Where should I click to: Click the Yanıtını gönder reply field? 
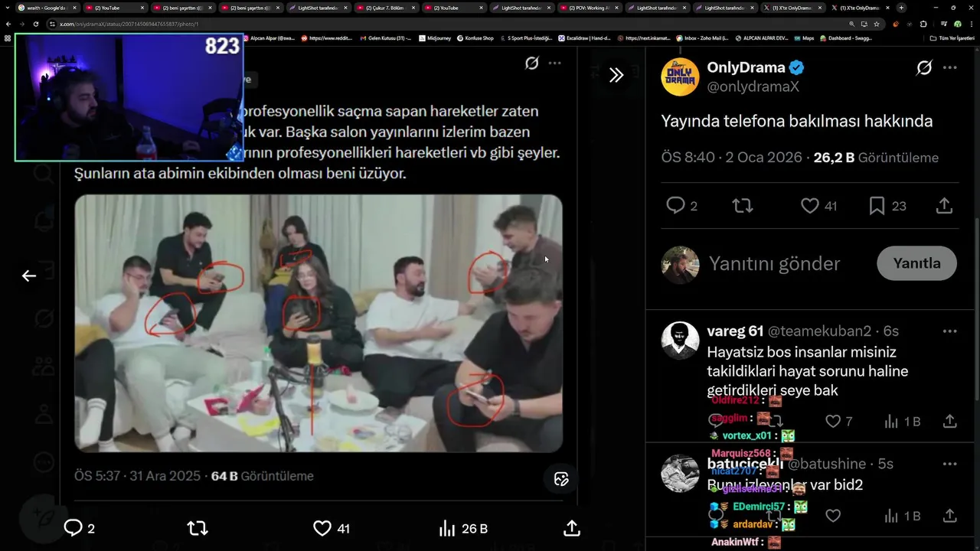(774, 263)
